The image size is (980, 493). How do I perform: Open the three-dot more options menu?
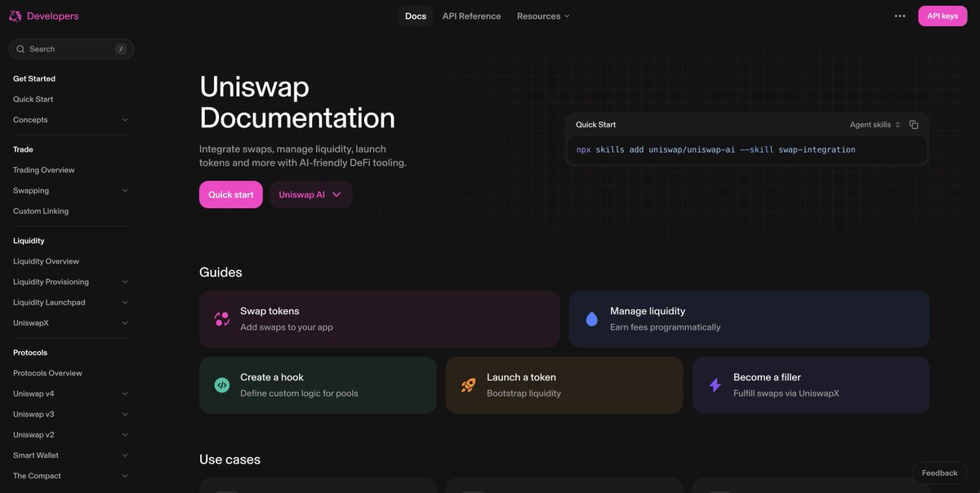click(900, 16)
